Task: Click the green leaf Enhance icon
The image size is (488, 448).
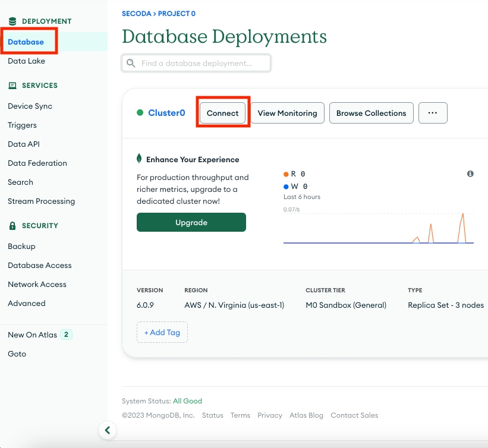Action: pyautogui.click(x=139, y=159)
